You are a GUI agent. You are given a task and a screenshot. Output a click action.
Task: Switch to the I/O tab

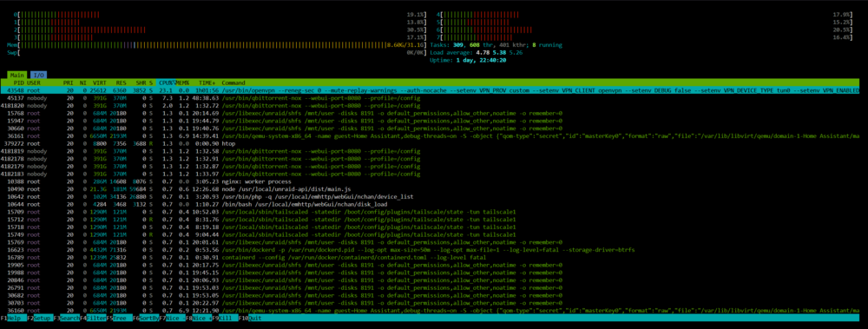(38, 74)
